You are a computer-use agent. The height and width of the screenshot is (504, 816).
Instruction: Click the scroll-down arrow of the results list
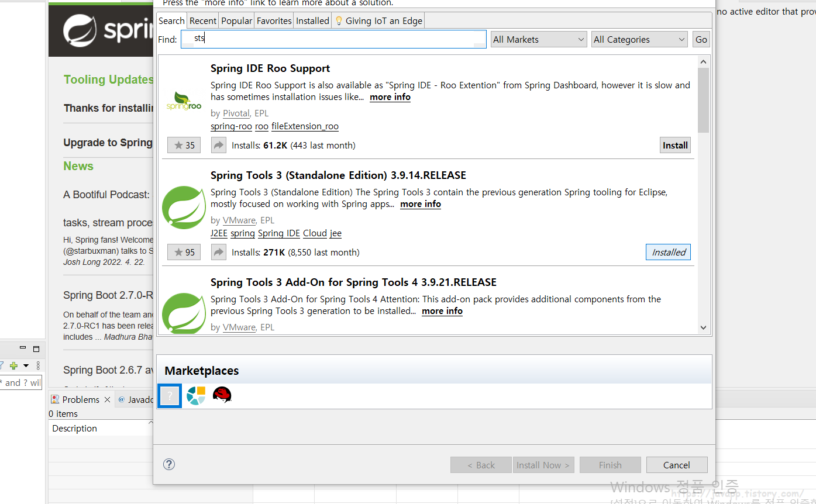point(703,328)
